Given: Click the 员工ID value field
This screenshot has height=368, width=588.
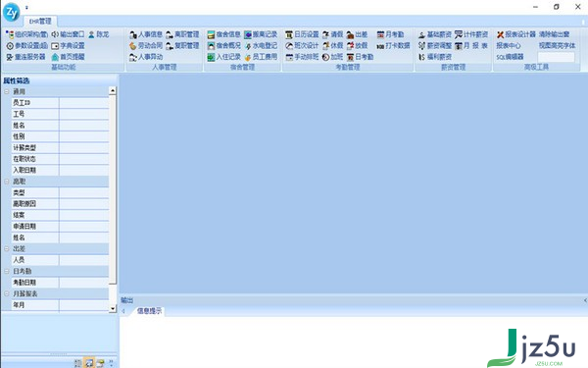Looking at the screenshot, I should [84, 103].
